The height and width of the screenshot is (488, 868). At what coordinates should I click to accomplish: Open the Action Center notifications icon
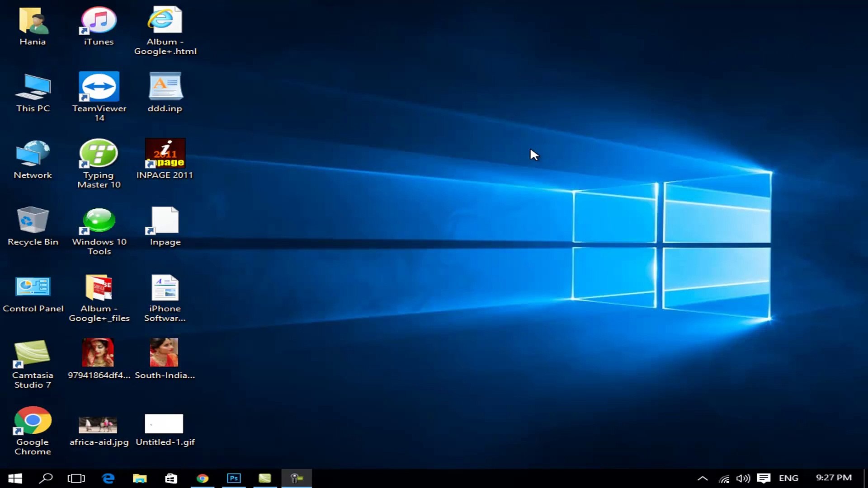(x=764, y=478)
